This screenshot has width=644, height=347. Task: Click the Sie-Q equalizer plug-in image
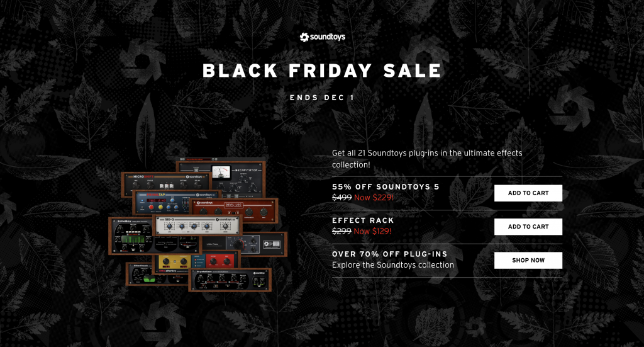(197, 224)
